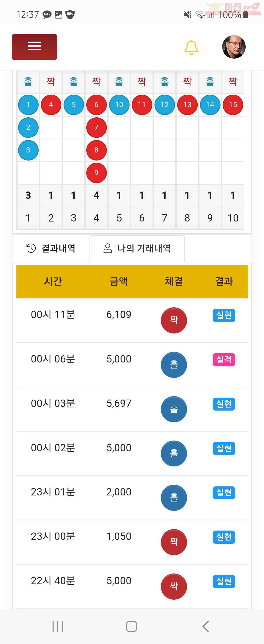Tap the profile avatar picture
The image size is (264, 644).
[x=234, y=47]
